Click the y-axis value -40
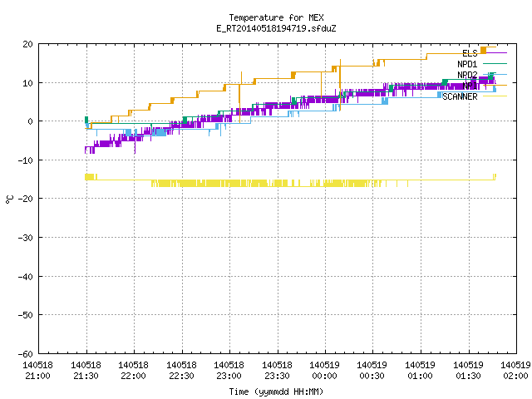 [x=26, y=277]
